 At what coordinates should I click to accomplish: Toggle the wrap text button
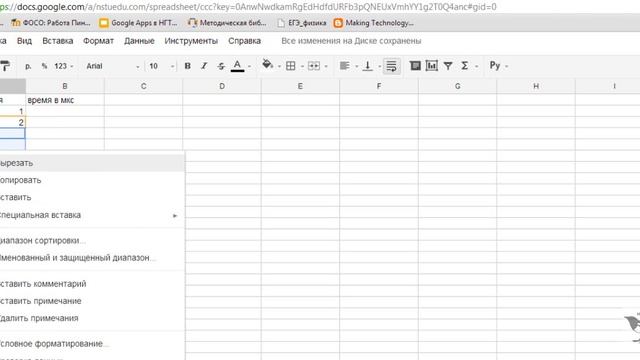pos(391,66)
